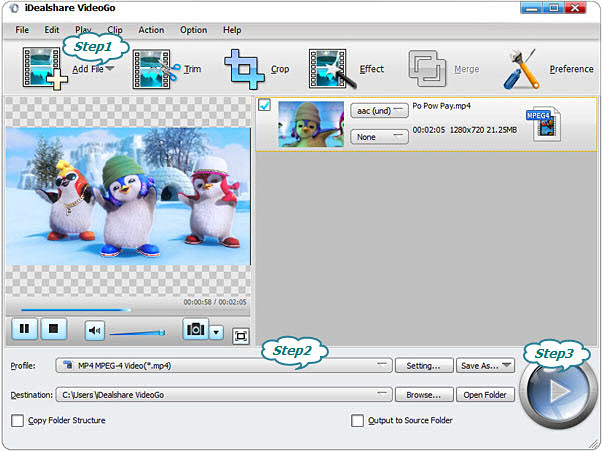Viewport: 602px width, 452px height.
Task: Pause the video playback
Action: tap(25, 329)
